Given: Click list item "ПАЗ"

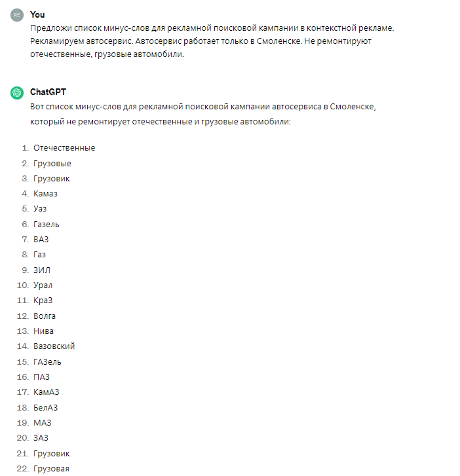Looking at the screenshot, I should click(41, 377).
